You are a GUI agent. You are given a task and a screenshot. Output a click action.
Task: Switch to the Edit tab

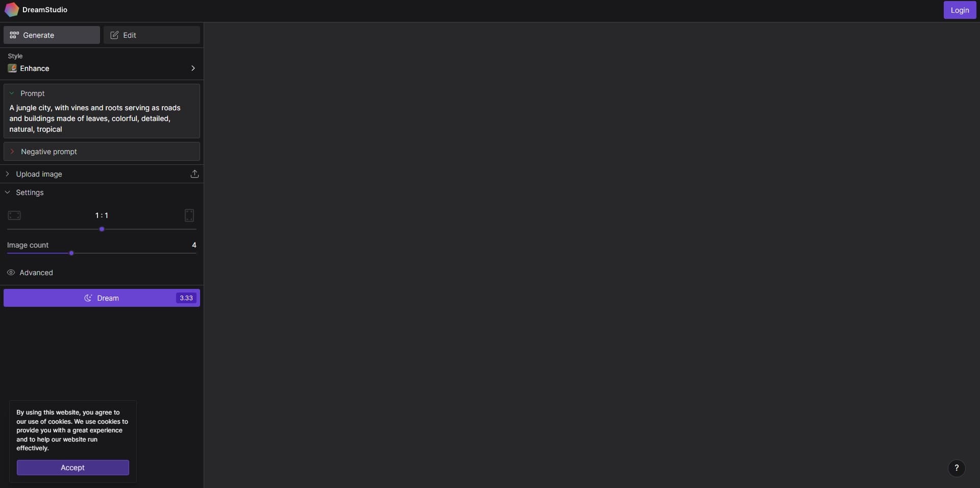coord(152,35)
